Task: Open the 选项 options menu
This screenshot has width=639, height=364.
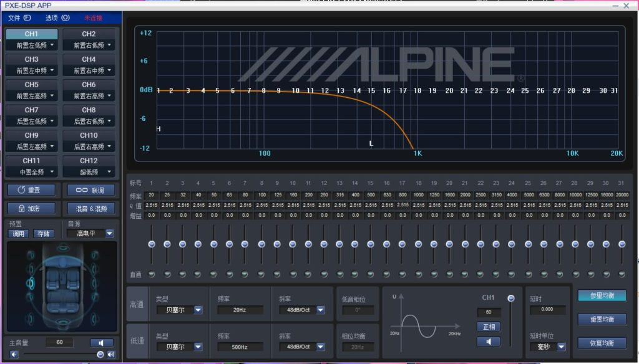Action: 57,17
